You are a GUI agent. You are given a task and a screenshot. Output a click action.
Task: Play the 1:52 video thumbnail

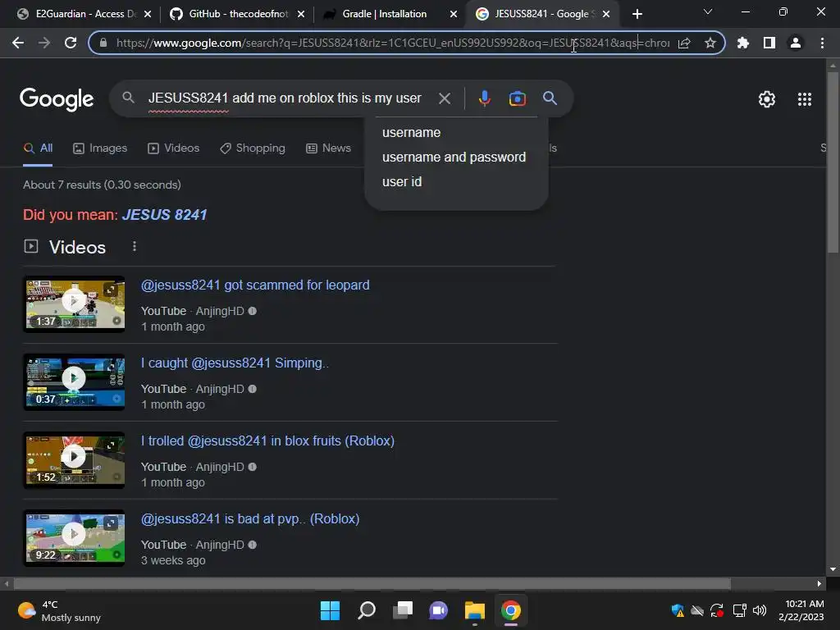tap(74, 459)
